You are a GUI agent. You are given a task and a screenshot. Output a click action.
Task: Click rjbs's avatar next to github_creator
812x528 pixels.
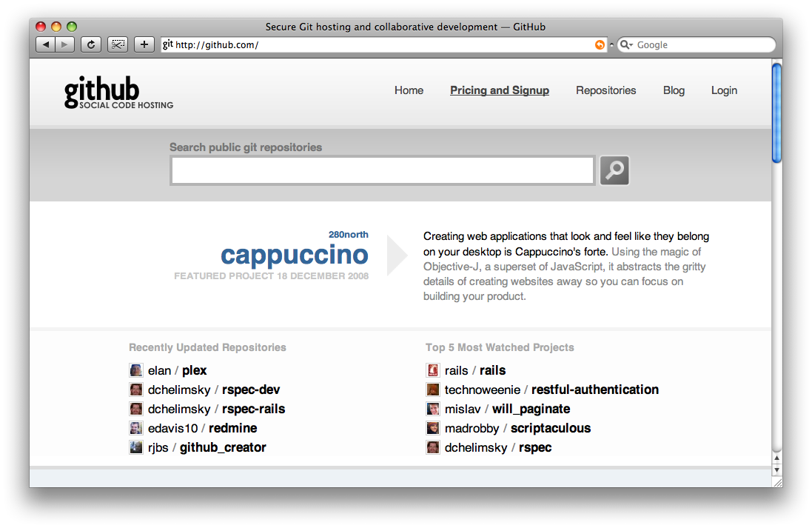(x=135, y=447)
